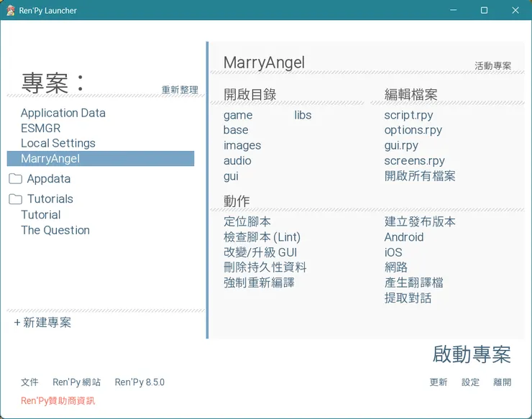
Task: Open 文件 documentation link
Action: coord(29,382)
